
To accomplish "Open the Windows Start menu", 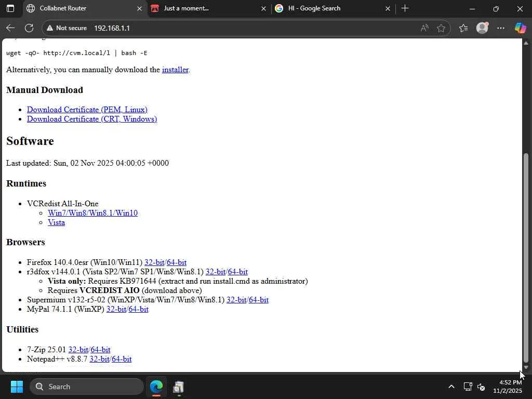I will pyautogui.click(x=17, y=387).
